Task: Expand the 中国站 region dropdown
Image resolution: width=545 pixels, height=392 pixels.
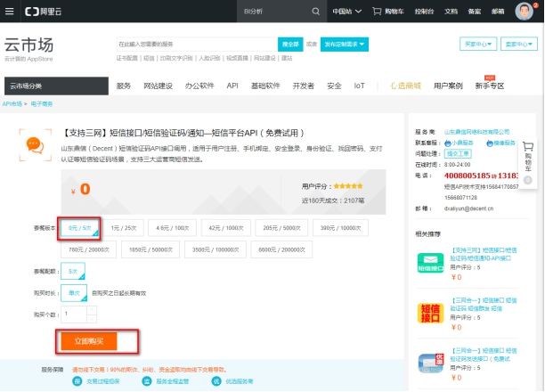Action: pos(347,12)
